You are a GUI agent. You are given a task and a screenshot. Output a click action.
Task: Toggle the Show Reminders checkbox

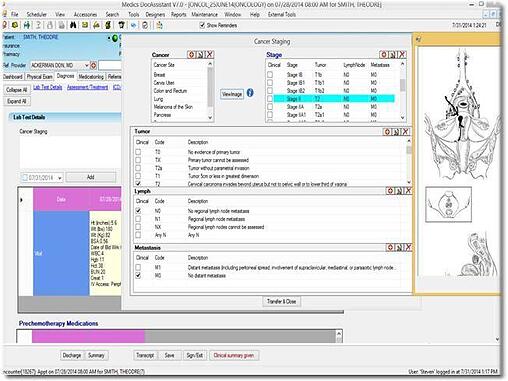tap(202, 25)
